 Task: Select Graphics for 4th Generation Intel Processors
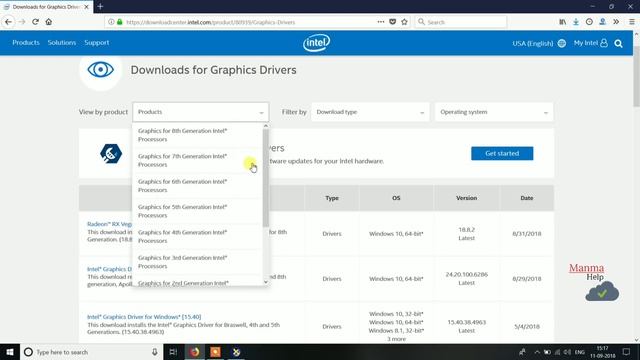coord(197,236)
